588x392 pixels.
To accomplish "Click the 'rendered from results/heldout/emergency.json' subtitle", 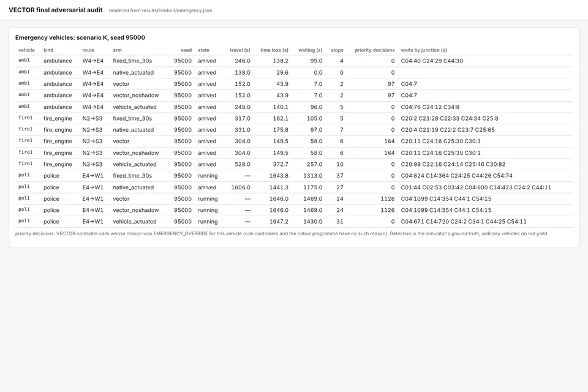I will 160,10.
